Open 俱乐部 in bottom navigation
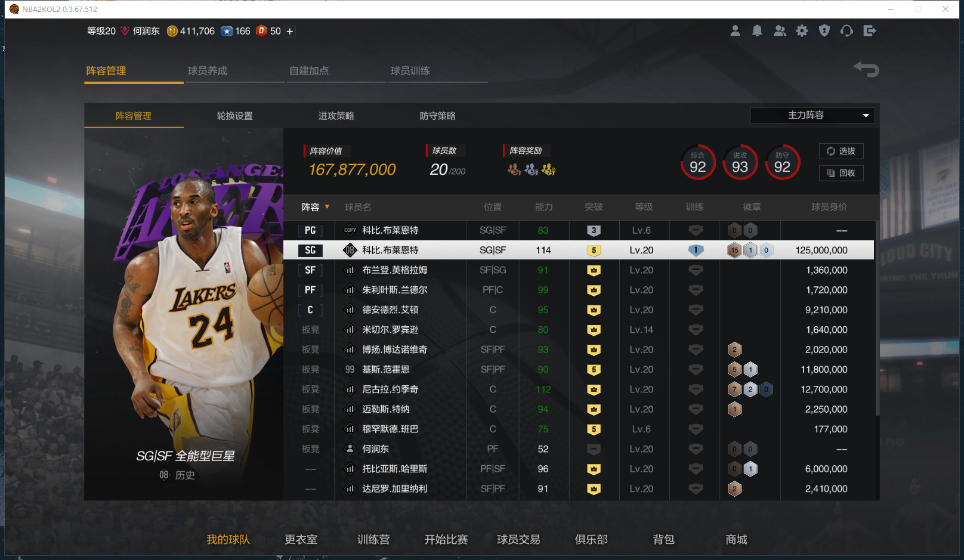Viewport: 964px width, 560px height. click(591, 540)
